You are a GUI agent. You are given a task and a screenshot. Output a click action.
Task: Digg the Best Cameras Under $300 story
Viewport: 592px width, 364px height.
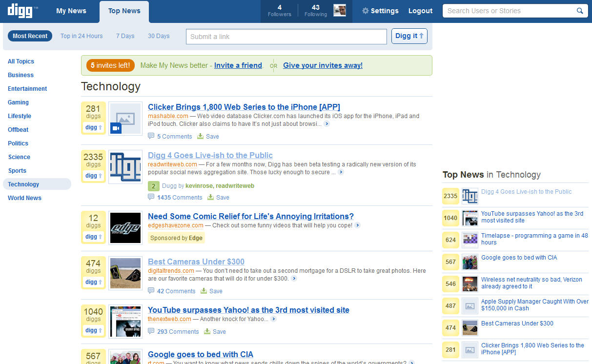pyautogui.click(x=93, y=282)
